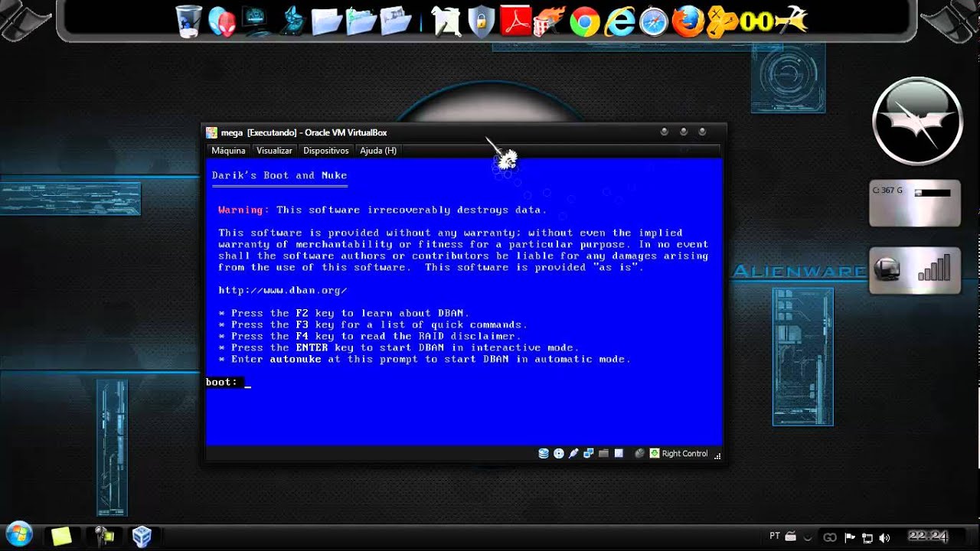Click the host key keyboard capture icon
This screenshot has height=551, width=980.
655,453
